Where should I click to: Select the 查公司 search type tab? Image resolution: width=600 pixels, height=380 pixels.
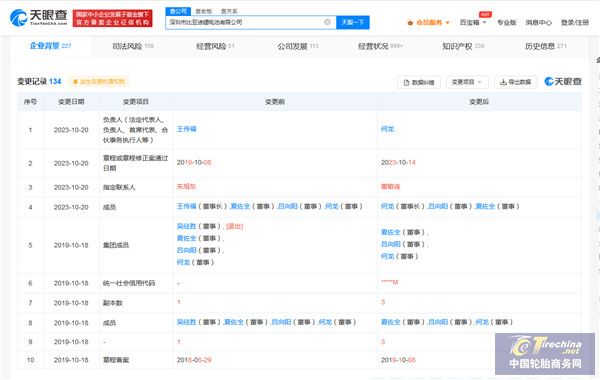click(178, 11)
